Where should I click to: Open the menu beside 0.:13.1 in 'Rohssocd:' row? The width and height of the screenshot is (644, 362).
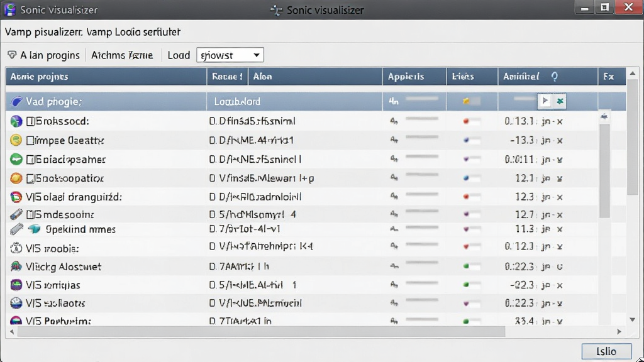pyautogui.click(x=547, y=121)
